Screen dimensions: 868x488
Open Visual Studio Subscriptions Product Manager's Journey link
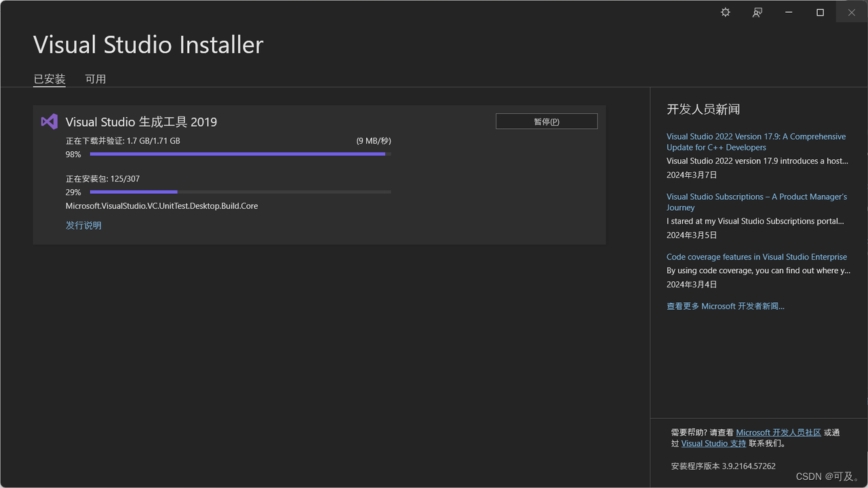pyautogui.click(x=757, y=202)
